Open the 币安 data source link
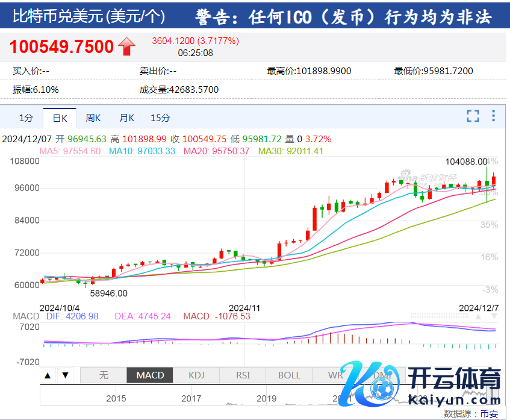Viewport: 510px width, 420px height. tap(489, 413)
